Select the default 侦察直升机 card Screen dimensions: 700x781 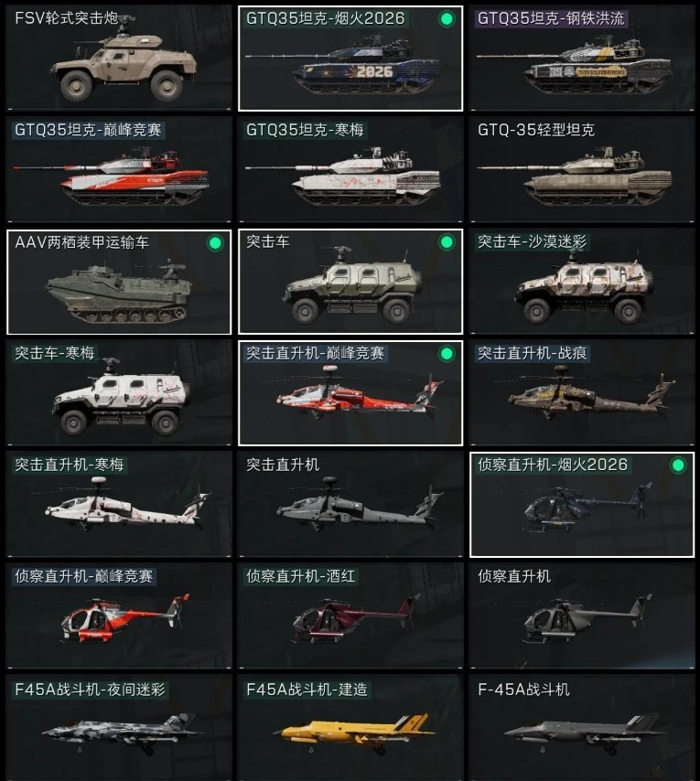pos(582,616)
